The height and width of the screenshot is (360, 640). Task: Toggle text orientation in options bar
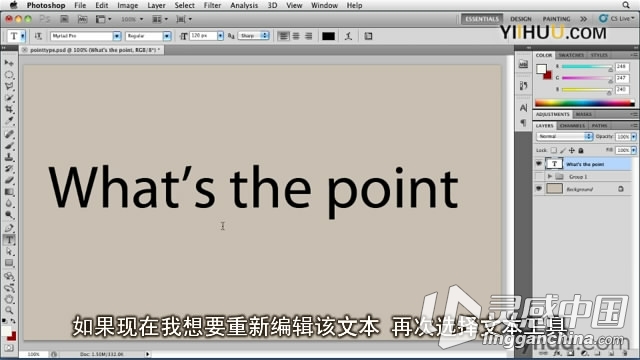click(38, 36)
